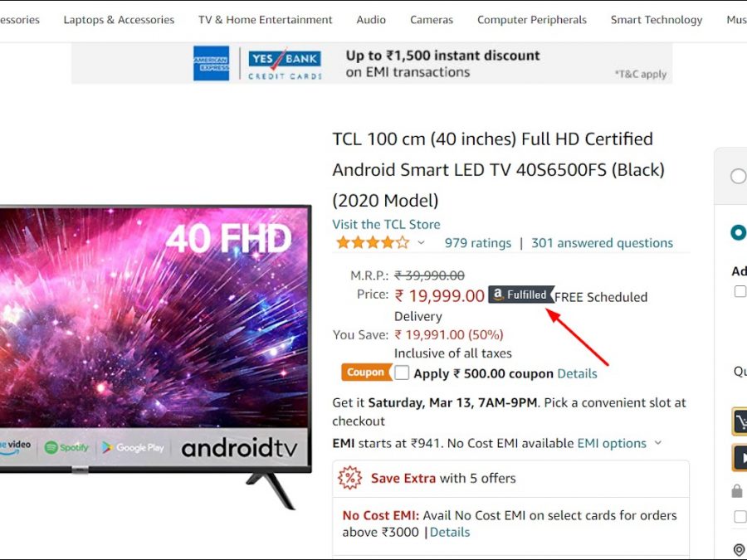Click the YES Bank credit cards logo
747x560 pixels.
pyautogui.click(x=285, y=64)
